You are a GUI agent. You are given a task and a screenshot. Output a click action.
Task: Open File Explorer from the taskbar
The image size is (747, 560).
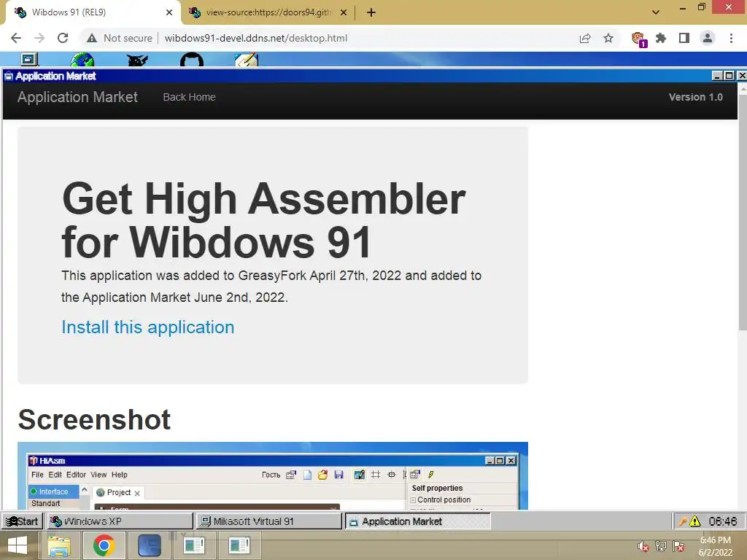click(58, 545)
